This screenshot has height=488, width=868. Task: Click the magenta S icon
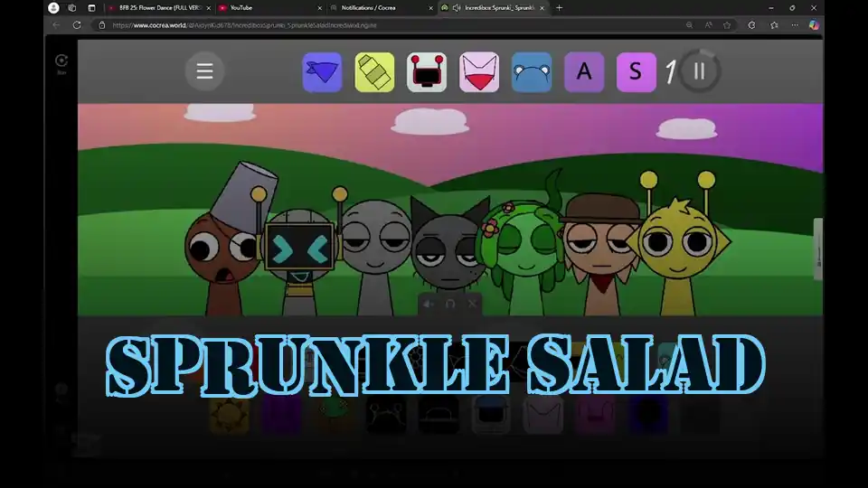636,72
